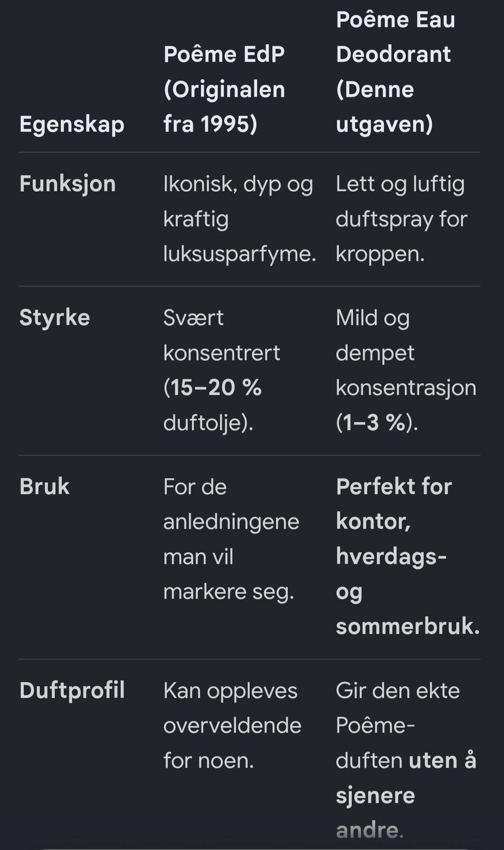The image size is (504, 850).
Task: Click the 'Perfekt for kontor' bold text
Action: pos(394,504)
